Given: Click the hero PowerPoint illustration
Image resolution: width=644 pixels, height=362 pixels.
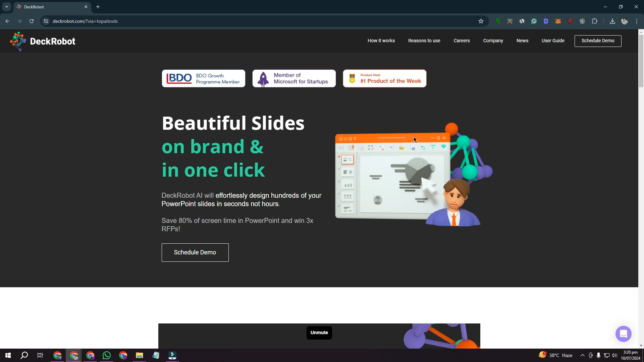Looking at the screenshot, I should point(413,175).
